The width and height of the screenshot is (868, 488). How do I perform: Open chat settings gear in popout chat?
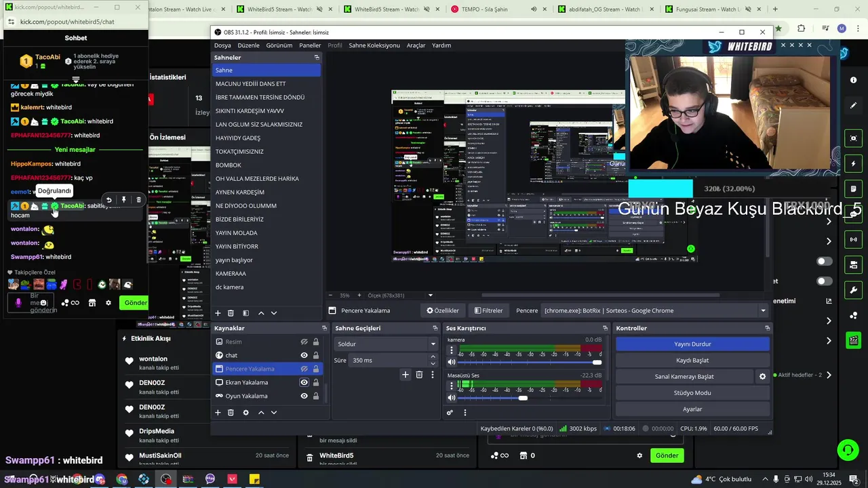(108, 303)
